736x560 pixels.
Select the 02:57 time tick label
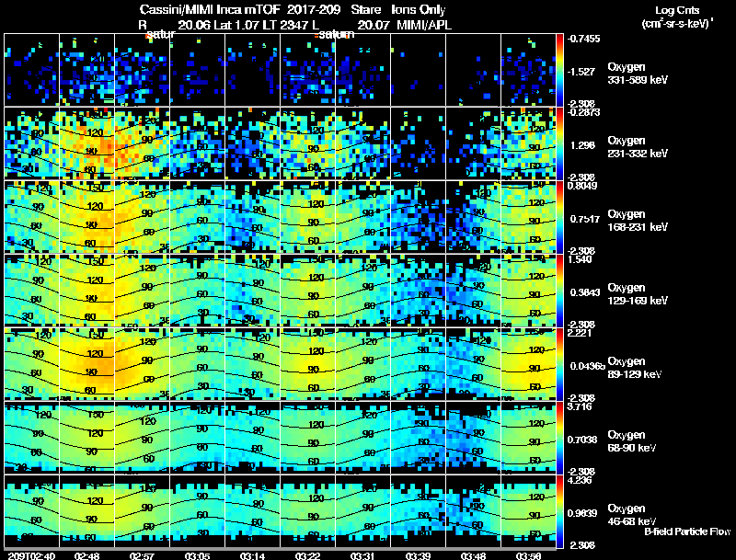(142, 555)
